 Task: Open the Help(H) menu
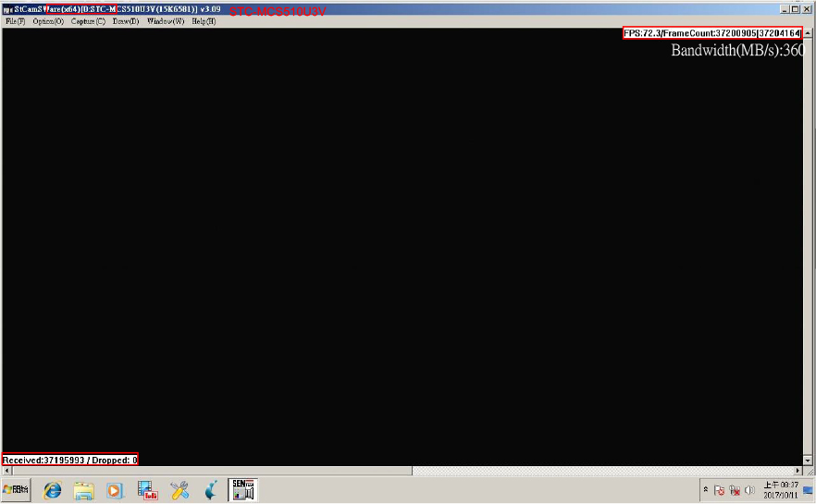(x=204, y=21)
